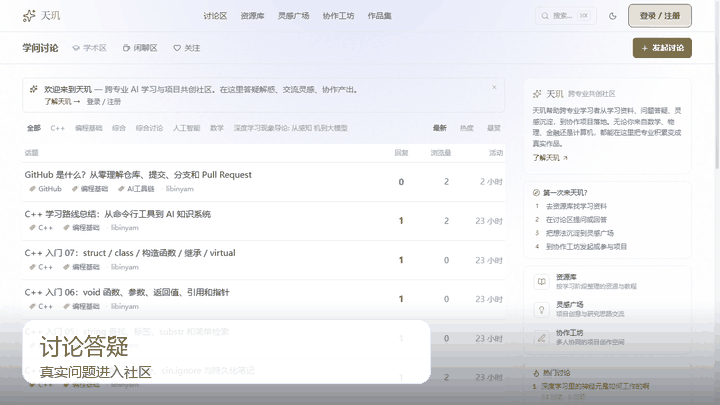The height and width of the screenshot is (405, 720).
Task: Click 编程基础 tag under the 入门 06 topic
Action: [82, 306]
